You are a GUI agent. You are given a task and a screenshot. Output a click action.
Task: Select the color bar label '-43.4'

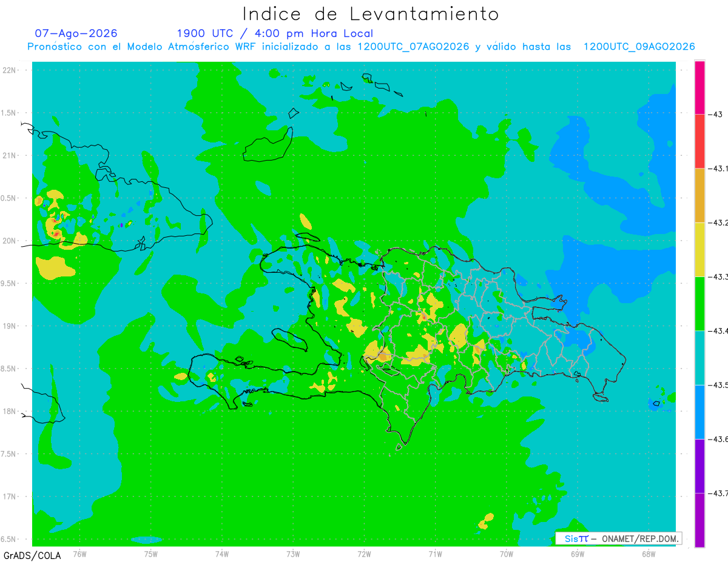click(718, 330)
